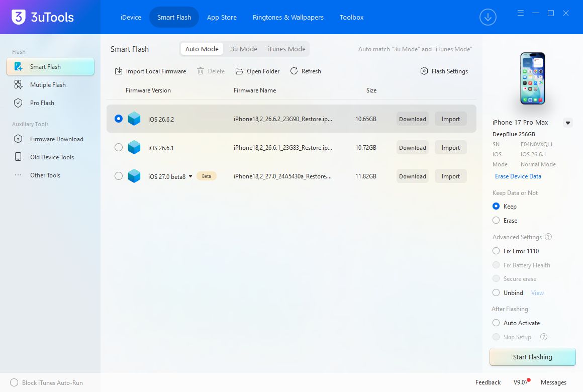Open the download manager arrow icon
This screenshot has width=583, height=392.
[x=488, y=17]
